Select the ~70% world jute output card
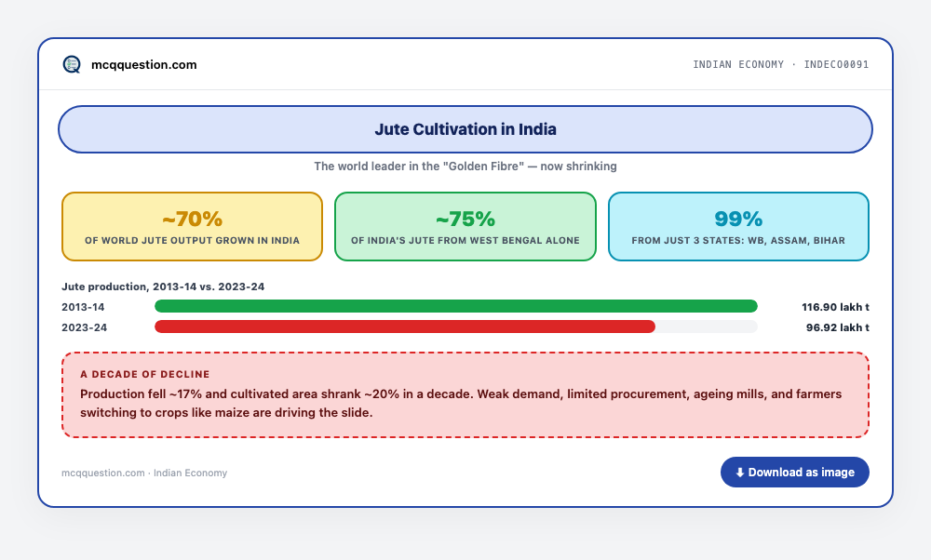The width and height of the screenshot is (931, 560). point(193,227)
